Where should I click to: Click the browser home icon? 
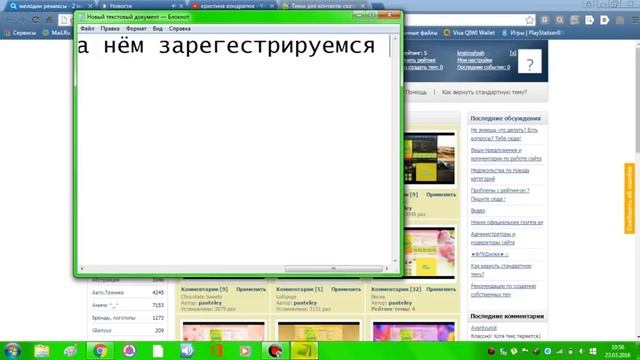(x=49, y=20)
